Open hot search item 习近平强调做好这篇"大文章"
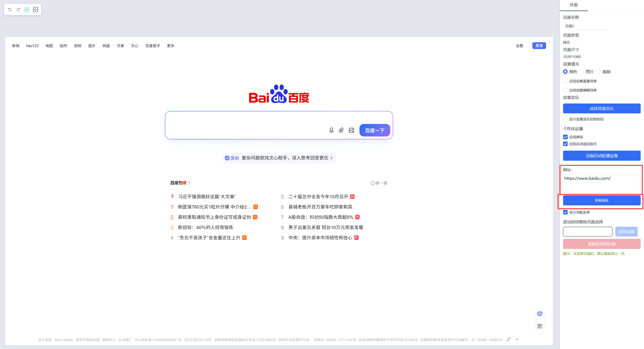 click(207, 197)
